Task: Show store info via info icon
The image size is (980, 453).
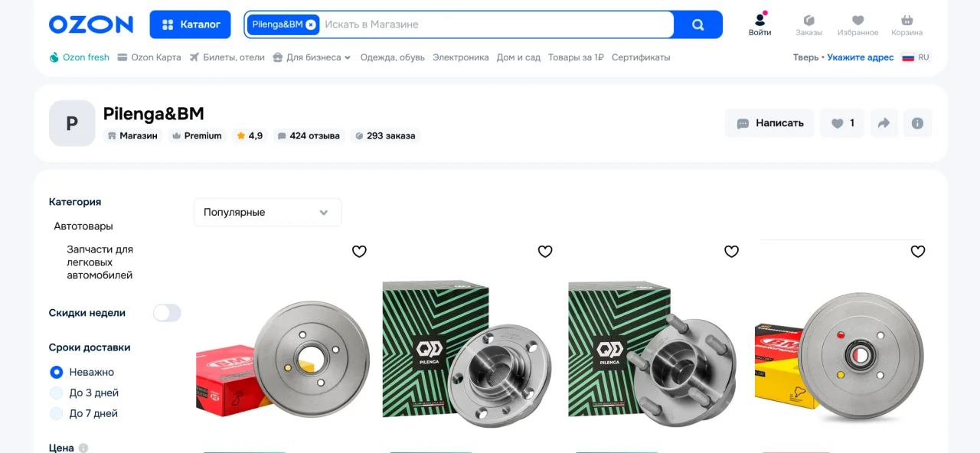Action: pos(917,123)
